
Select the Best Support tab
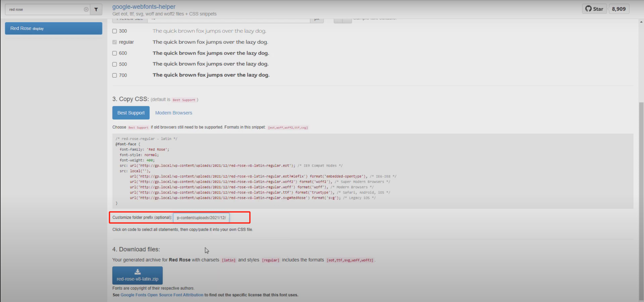point(131,112)
